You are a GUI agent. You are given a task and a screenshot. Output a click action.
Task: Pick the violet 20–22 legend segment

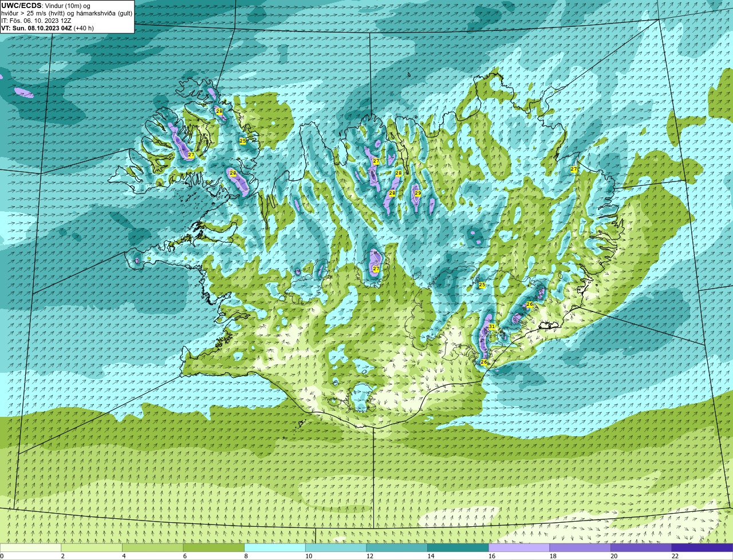click(x=641, y=547)
